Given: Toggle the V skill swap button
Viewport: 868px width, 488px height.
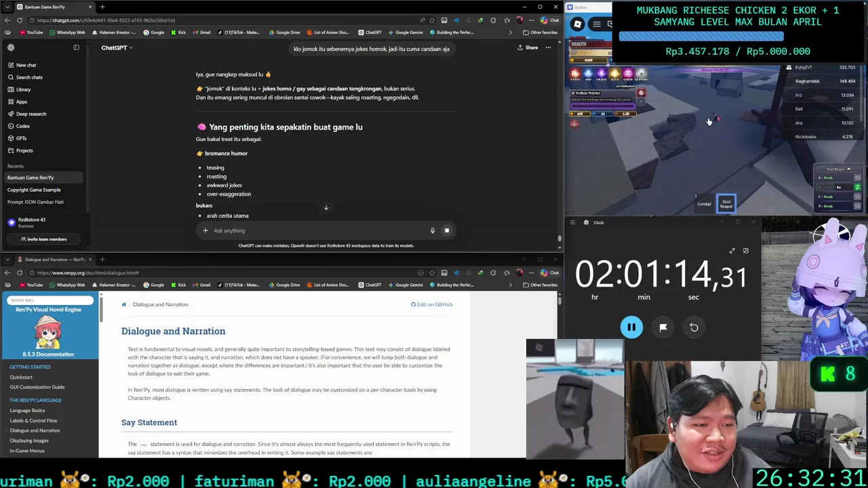Looking at the screenshot, I should (857, 206).
